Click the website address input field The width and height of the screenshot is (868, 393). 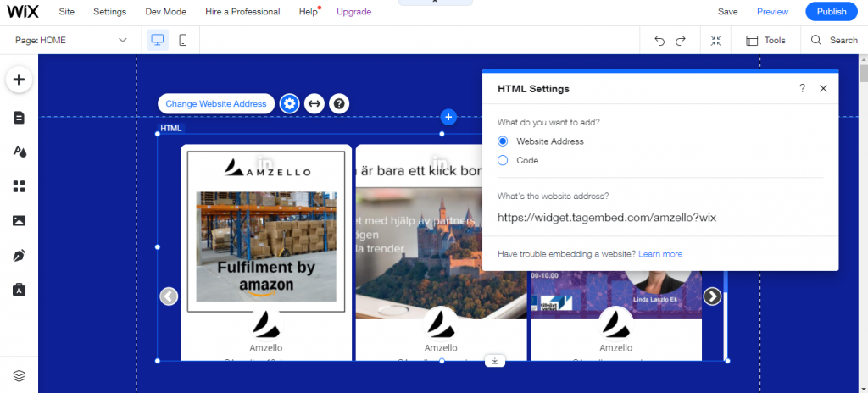pos(659,218)
